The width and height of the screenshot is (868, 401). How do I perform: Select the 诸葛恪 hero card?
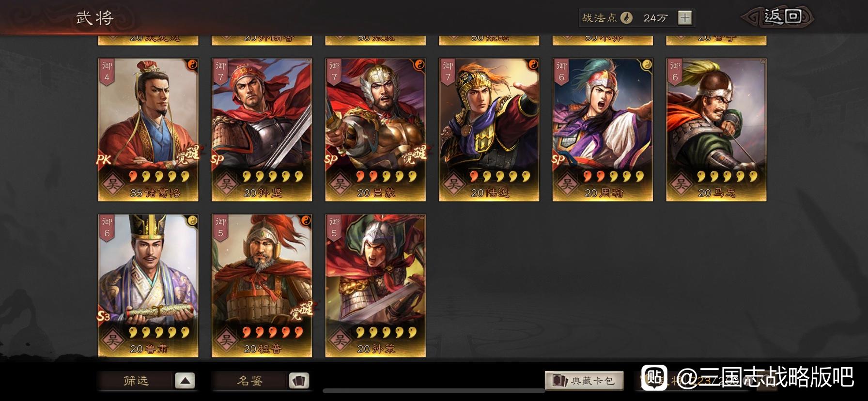pyautogui.click(x=148, y=130)
